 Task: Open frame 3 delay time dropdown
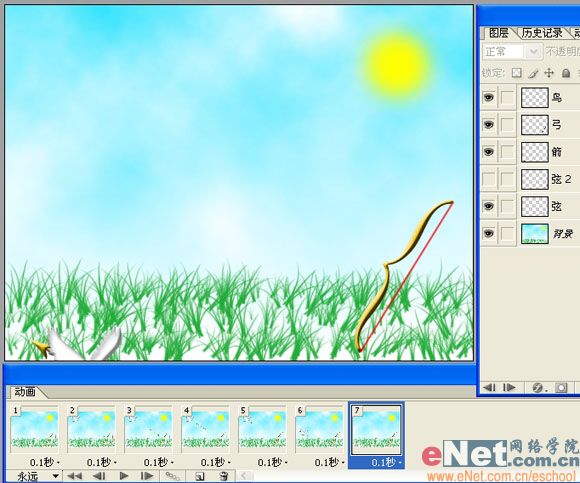(x=159, y=462)
